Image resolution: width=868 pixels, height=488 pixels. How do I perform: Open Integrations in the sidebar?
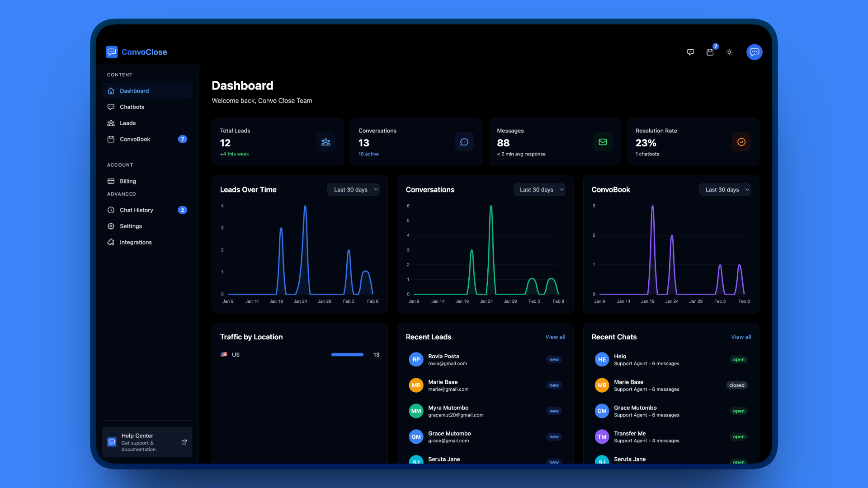coord(136,242)
